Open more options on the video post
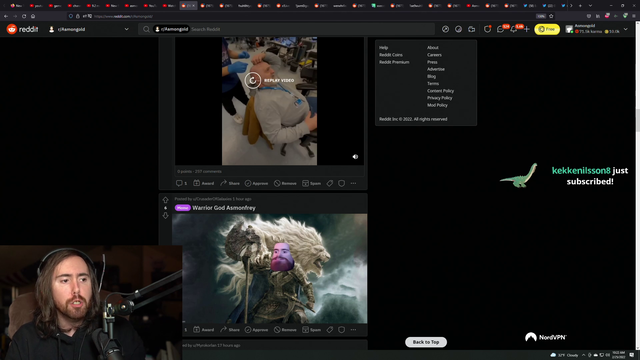This screenshot has height=360, width=640. [353, 183]
